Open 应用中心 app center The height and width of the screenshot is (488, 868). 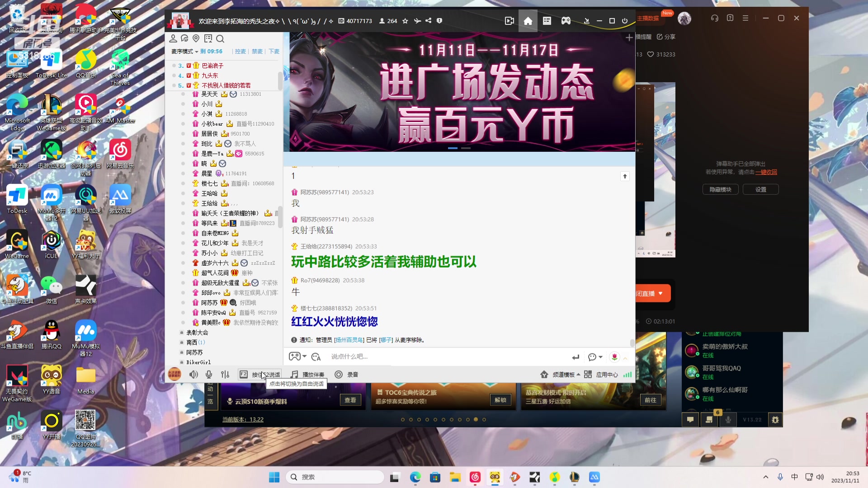coord(601,375)
